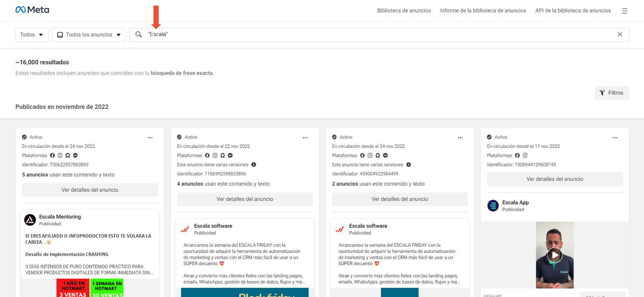Click Messenger icon on ad 459004922984499
Image resolution: width=644 pixels, height=297 pixels.
pyautogui.click(x=385, y=155)
